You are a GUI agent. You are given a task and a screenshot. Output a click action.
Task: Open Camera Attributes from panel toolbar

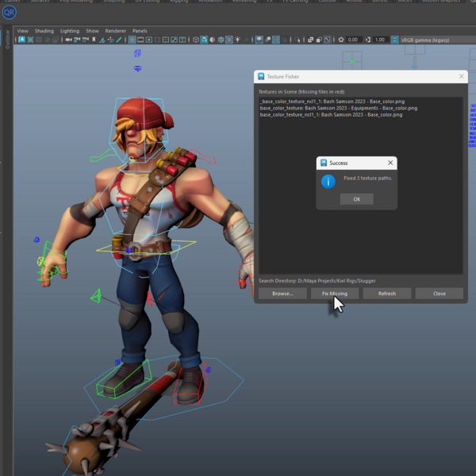point(86,40)
